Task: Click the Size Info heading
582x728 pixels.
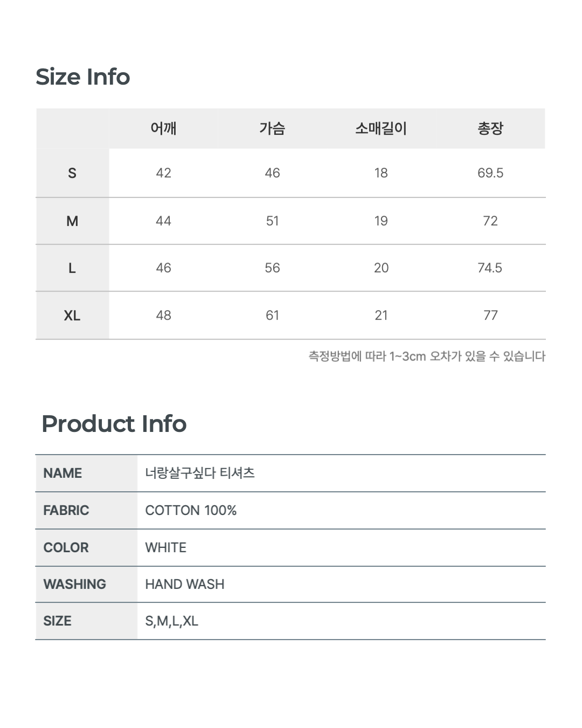Action: pos(82,77)
